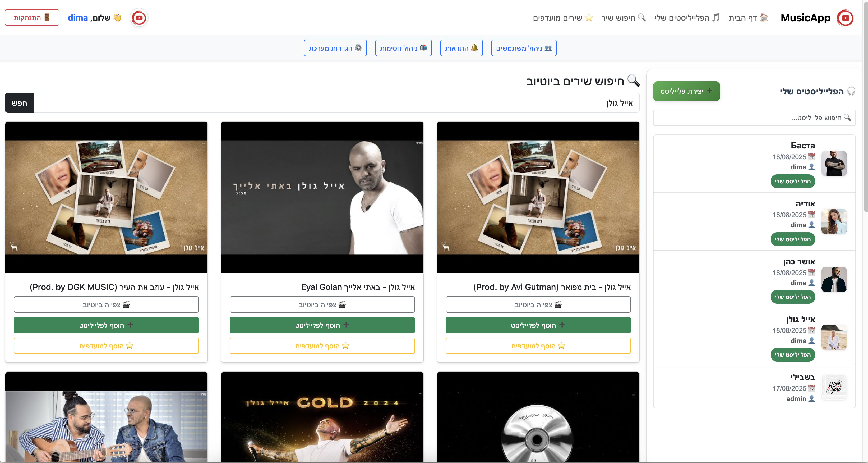Click the user avatar icon beside dima

click(x=139, y=18)
